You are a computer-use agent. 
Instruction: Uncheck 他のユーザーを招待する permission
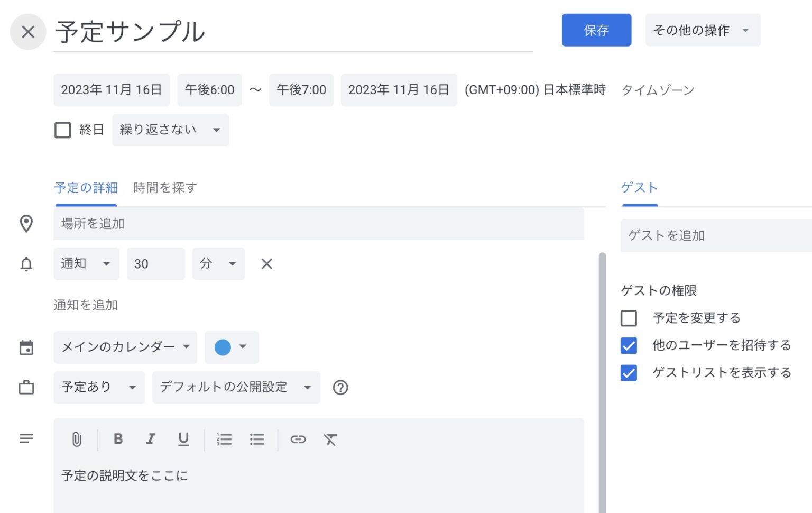tap(629, 345)
